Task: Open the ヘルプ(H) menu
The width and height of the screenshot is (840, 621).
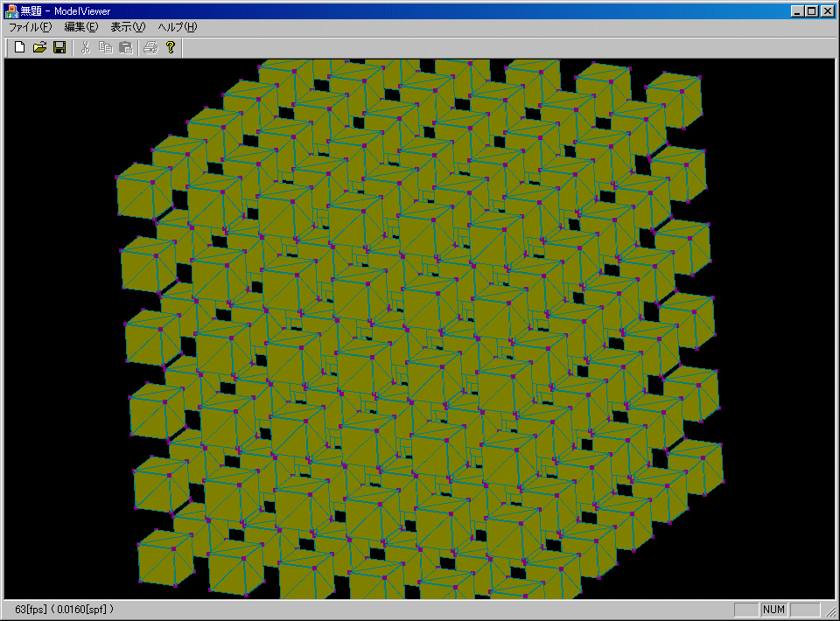Action: [x=178, y=27]
